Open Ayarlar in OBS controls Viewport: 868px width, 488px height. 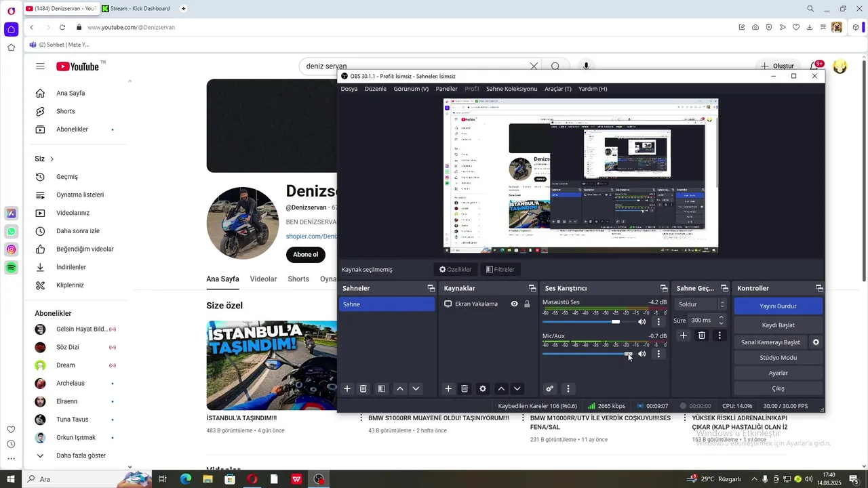pyautogui.click(x=778, y=373)
